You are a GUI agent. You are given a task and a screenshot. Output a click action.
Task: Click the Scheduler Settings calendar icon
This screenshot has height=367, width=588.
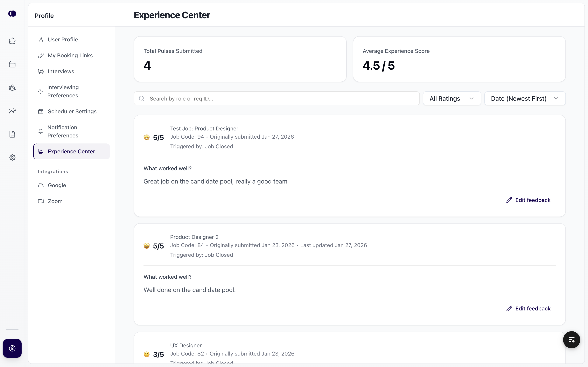[x=41, y=111]
